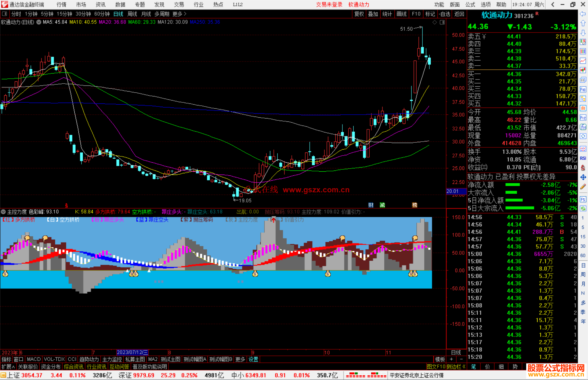Open the RSI indicator icon in sidebar

[583, 158]
